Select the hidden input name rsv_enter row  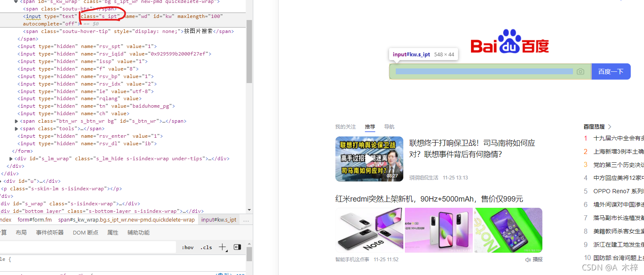[90, 136]
